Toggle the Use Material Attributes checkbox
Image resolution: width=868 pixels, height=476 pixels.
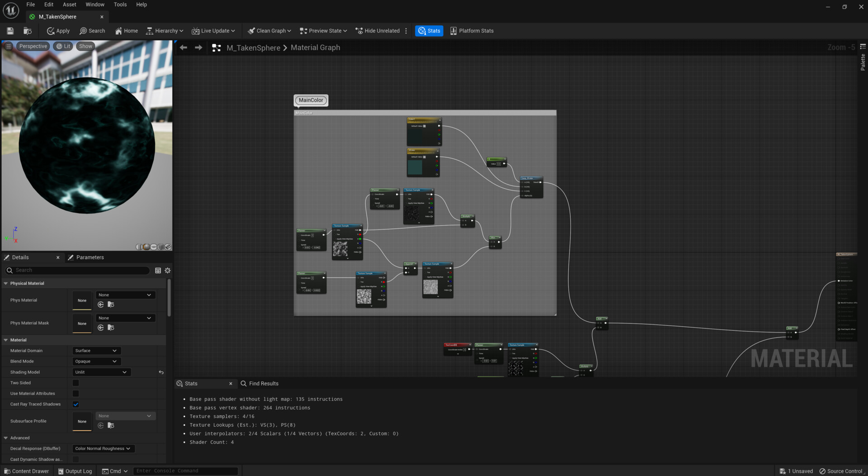point(75,394)
